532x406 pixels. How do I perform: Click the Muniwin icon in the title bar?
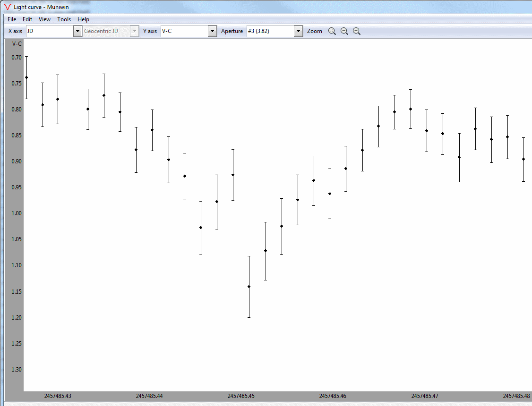pyautogui.click(x=7, y=7)
